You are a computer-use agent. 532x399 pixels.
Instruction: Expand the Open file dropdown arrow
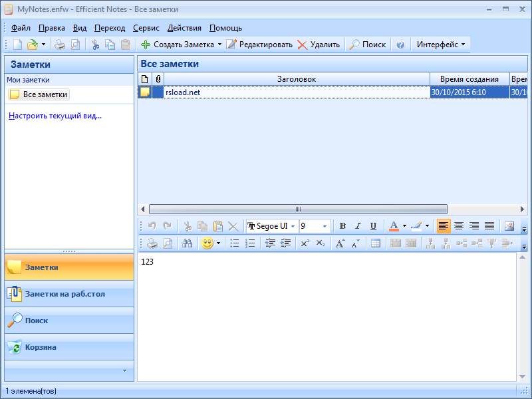pos(43,45)
